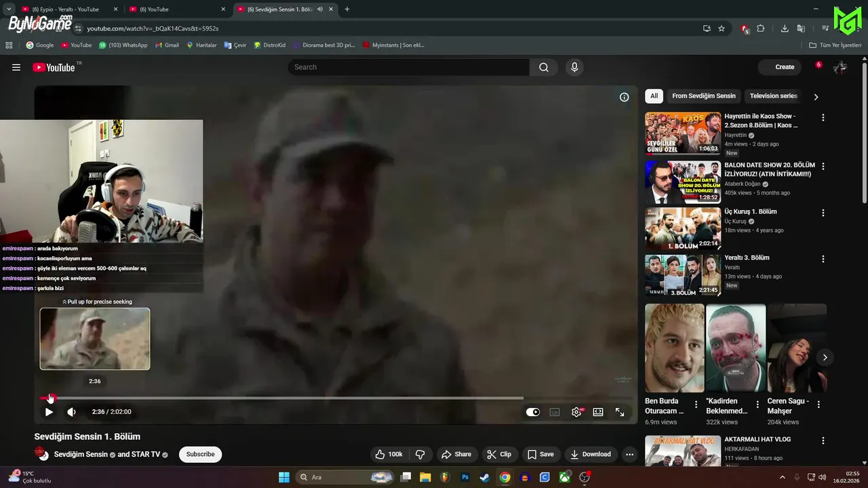Select From Sevdiğim Sensin chip
868x488 pixels.
click(703, 96)
